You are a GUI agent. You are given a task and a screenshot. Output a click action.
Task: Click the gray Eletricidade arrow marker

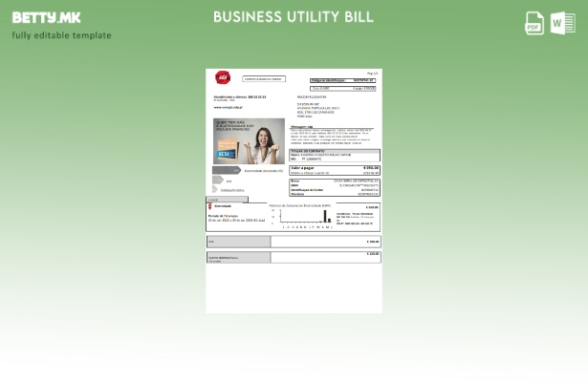tap(227, 171)
